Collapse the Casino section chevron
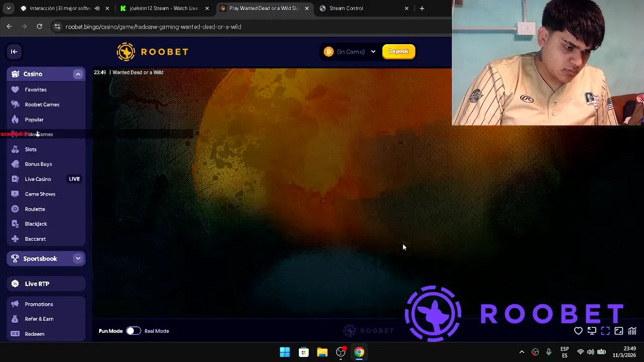 click(x=78, y=74)
